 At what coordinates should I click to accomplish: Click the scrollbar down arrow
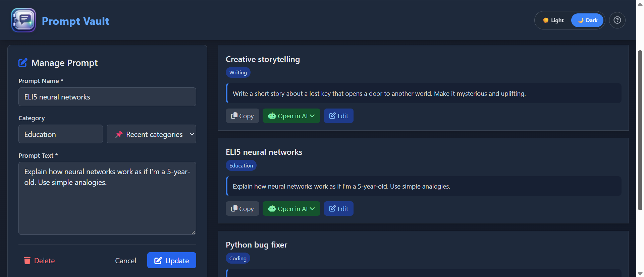click(x=640, y=274)
